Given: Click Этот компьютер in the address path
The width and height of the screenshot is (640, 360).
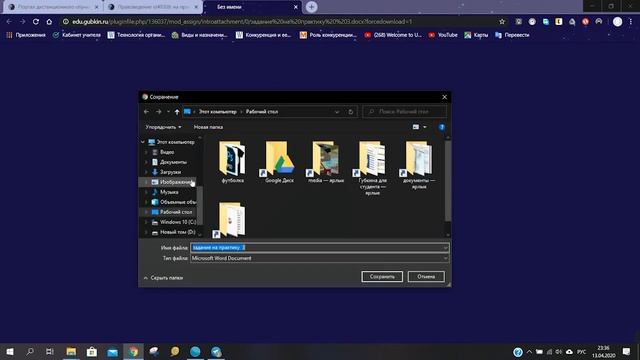Looking at the screenshot, I should pyautogui.click(x=218, y=111).
